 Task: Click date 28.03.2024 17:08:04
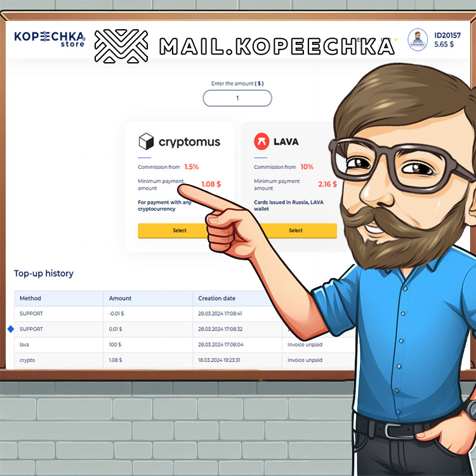click(x=221, y=345)
